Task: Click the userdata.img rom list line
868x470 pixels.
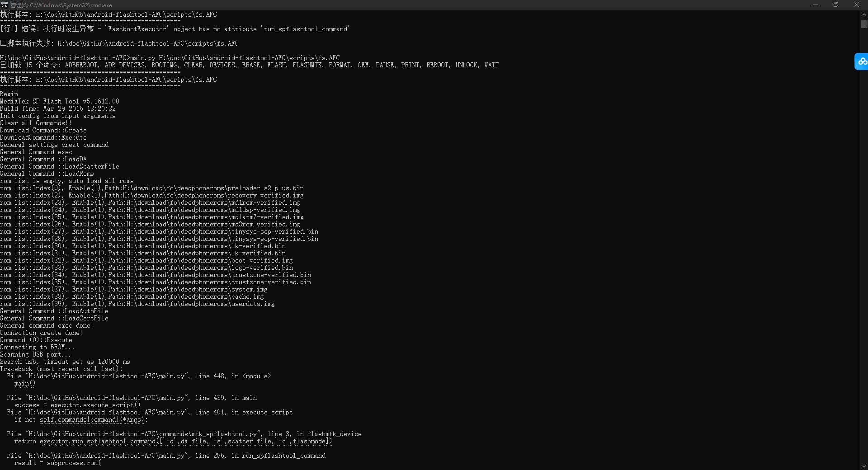Action: (x=137, y=304)
